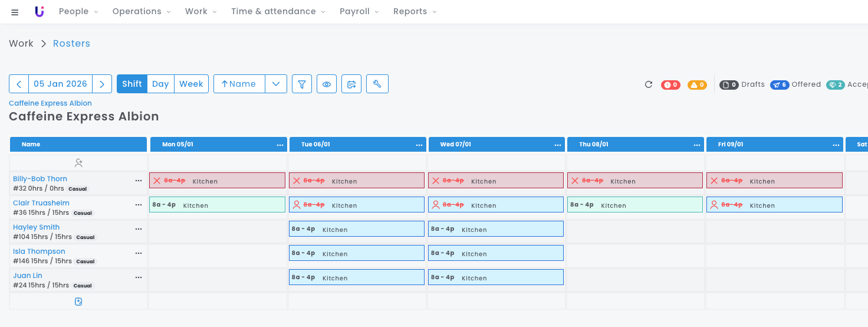This screenshot has height=327, width=868.
Task: Click the calendar roster actions icon
Action: [352, 84]
